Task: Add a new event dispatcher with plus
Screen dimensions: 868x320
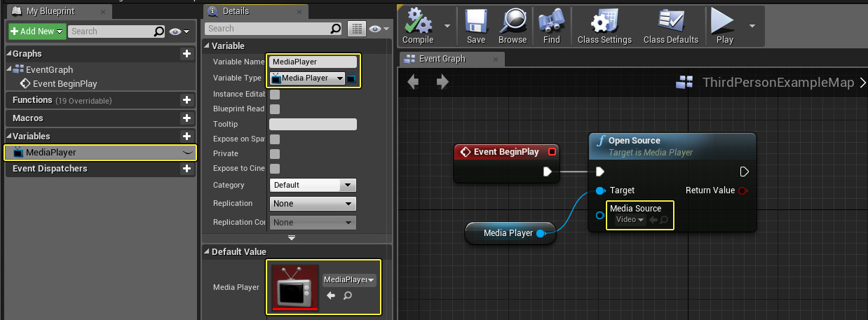Action: tap(187, 169)
